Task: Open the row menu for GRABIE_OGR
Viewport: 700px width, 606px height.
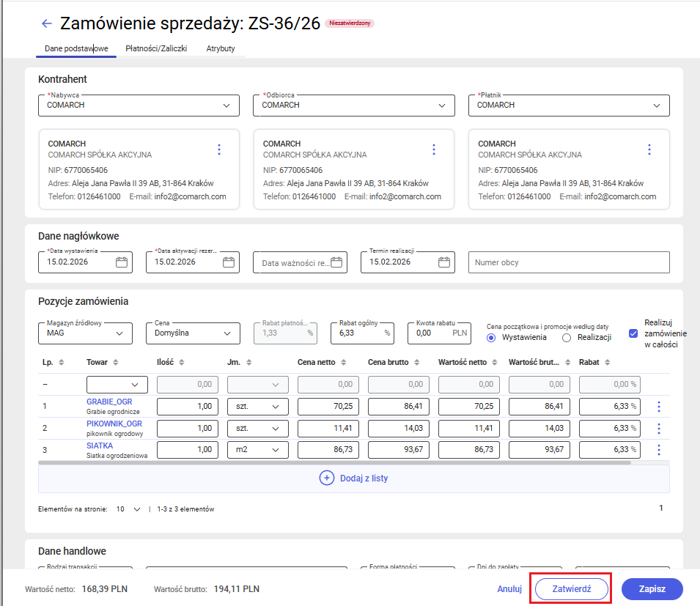Action: [x=658, y=406]
